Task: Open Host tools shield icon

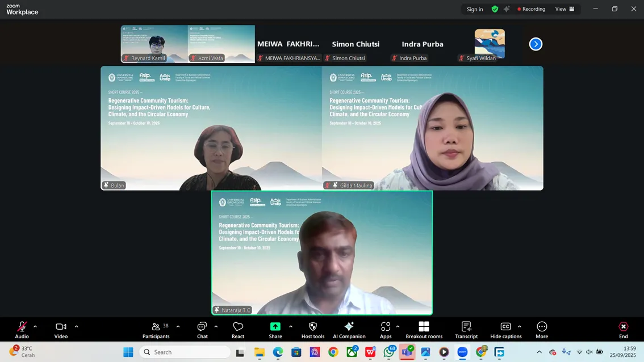Action: pos(313,329)
